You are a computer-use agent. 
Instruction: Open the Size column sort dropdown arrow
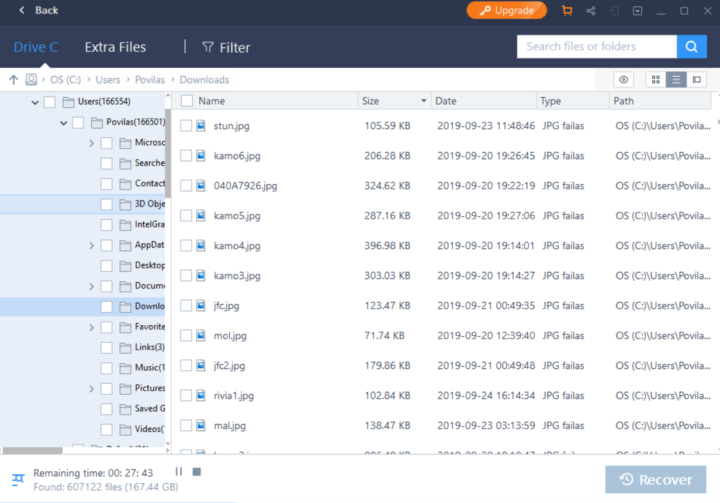pos(424,101)
